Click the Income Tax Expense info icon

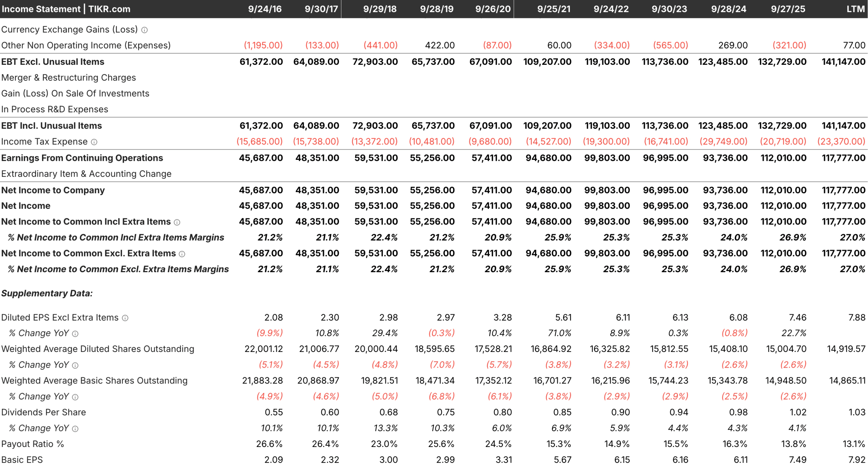[x=94, y=142]
